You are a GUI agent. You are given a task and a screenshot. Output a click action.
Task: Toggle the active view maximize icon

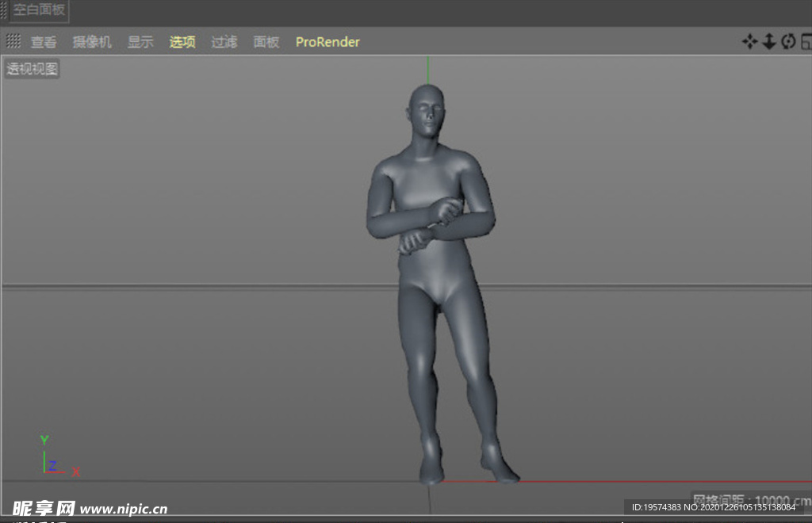806,42
